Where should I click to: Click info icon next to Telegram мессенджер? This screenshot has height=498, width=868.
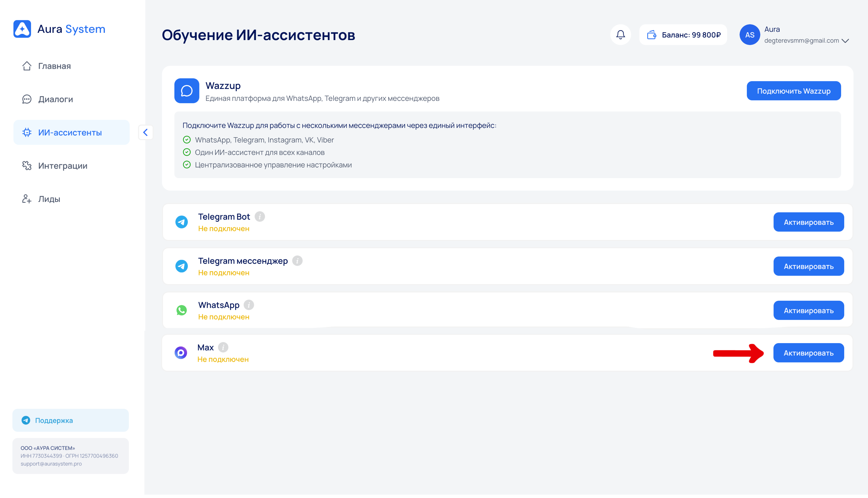coord(297,261)
